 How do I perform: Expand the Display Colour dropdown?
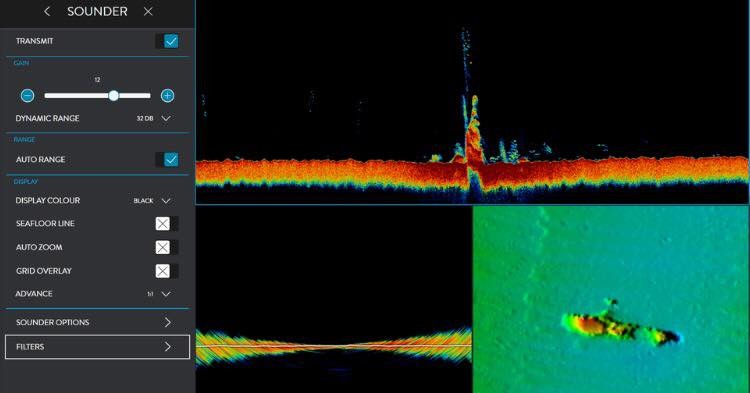[166, 201]
